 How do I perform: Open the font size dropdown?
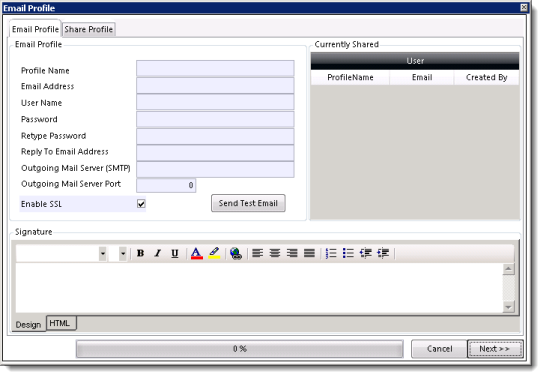[x=123, y=254]
